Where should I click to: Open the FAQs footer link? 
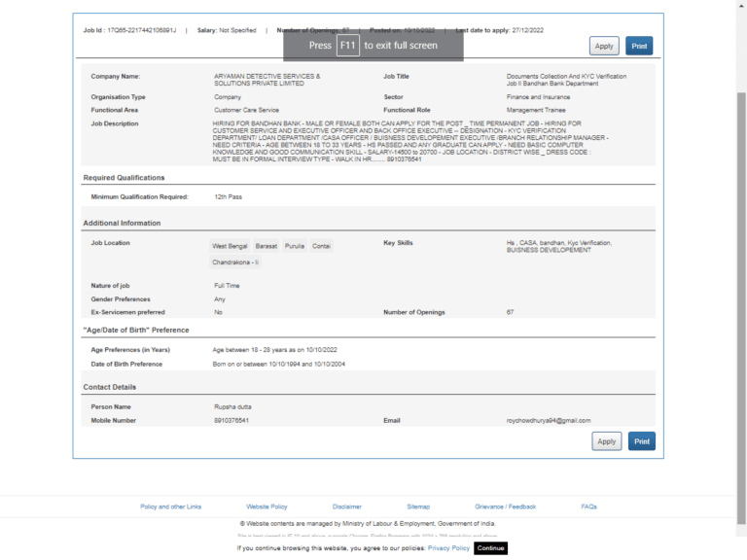588,507
